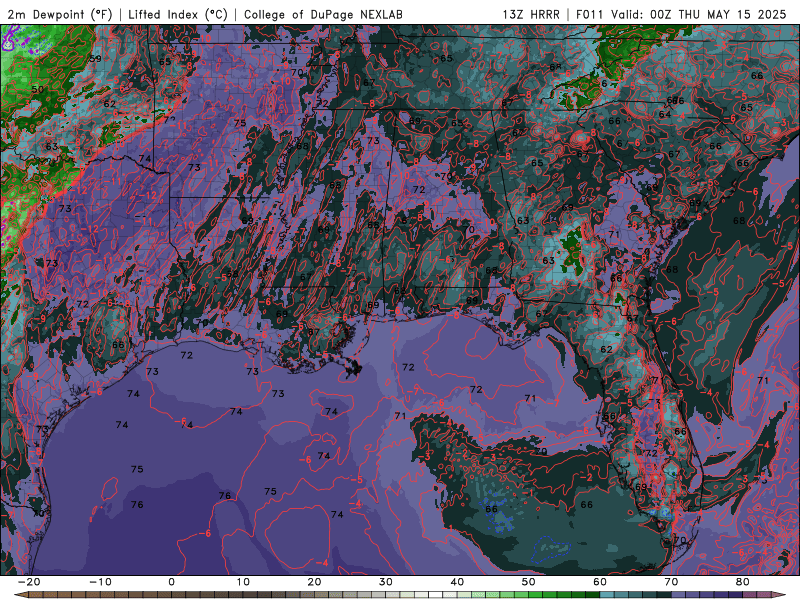Click the "F011 Valid: 00Z THU MAY 15 2025" text
800x600 pixels.
pyautogui.click(x=681, y=14)
